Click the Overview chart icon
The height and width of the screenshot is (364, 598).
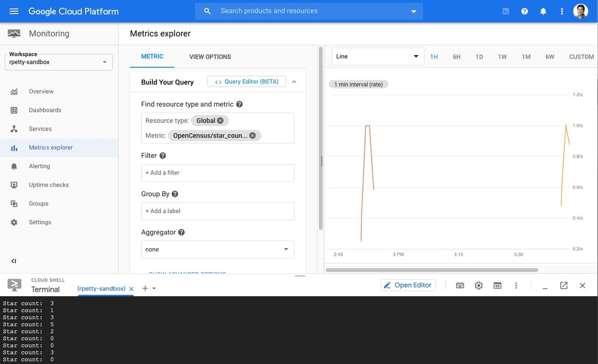coord(14,92)
